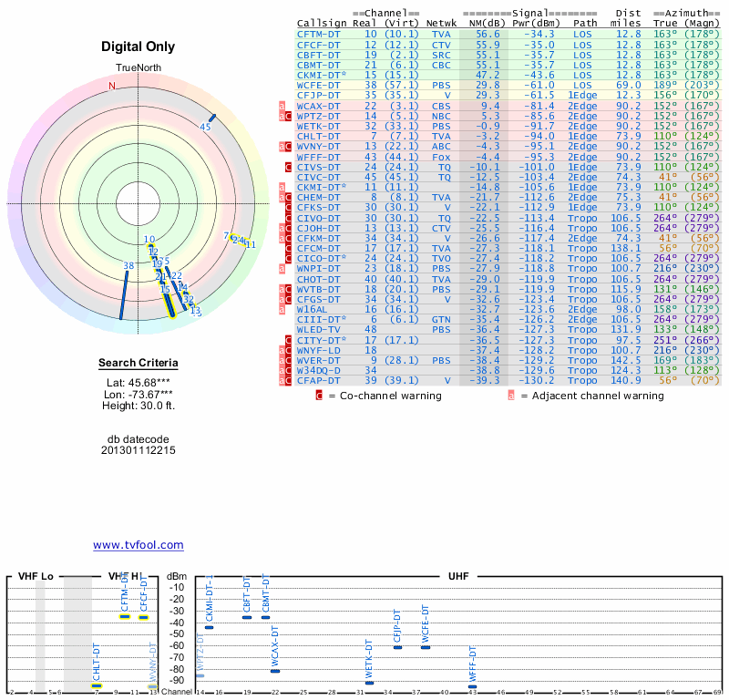Open the www.tvfool.com link
This screenshot has width=729, height=700.
tap(138, 545)
